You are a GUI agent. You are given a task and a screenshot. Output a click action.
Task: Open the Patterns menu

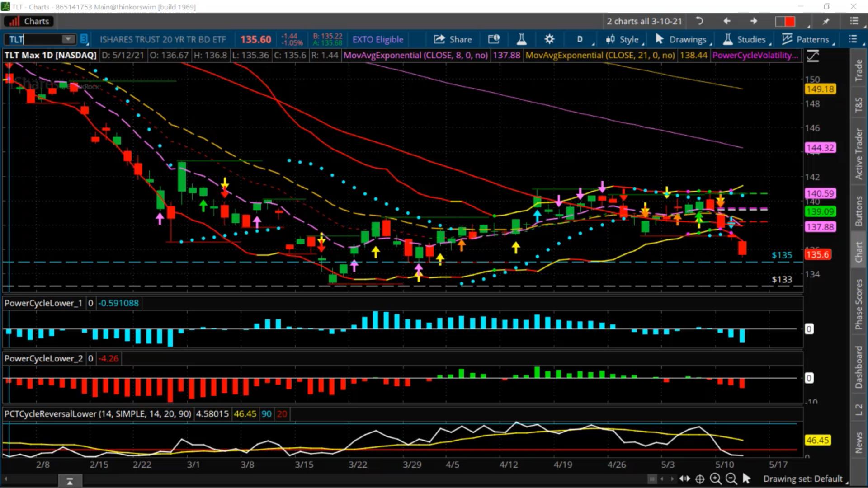807,39
